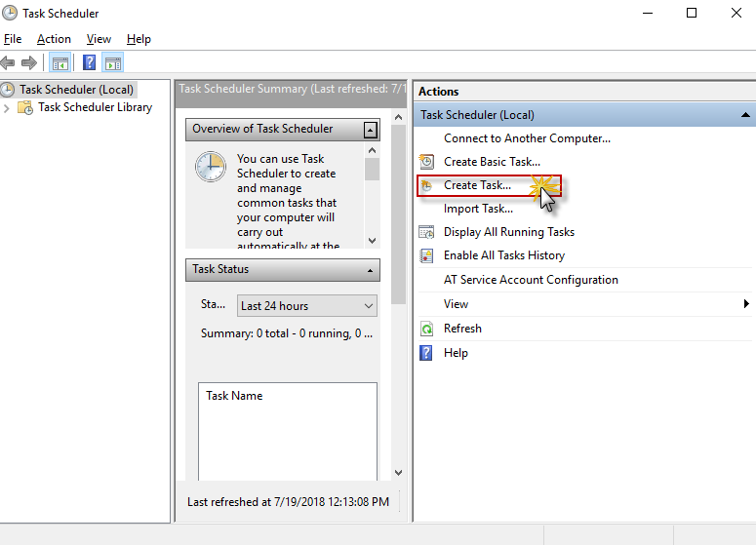This screenshot has width=756, height=545.
Task: Click the green Refresh icon in Actions
Action: coord(426,329)
